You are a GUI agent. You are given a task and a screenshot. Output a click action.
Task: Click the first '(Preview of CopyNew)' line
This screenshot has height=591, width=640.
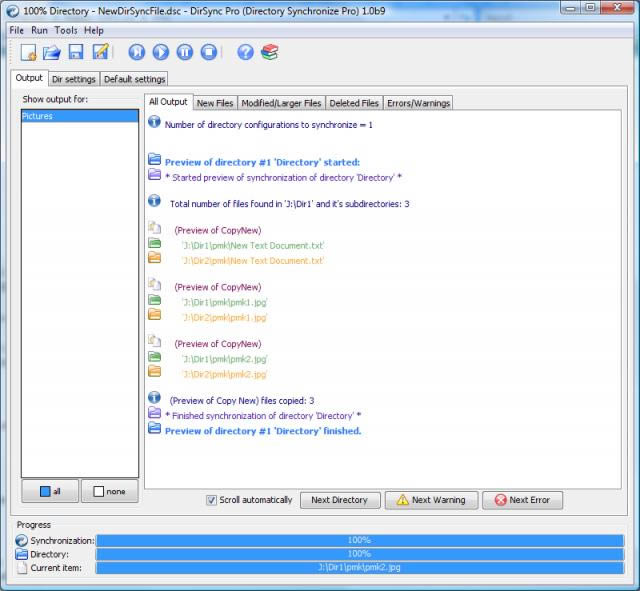click(x=218, y=230)
